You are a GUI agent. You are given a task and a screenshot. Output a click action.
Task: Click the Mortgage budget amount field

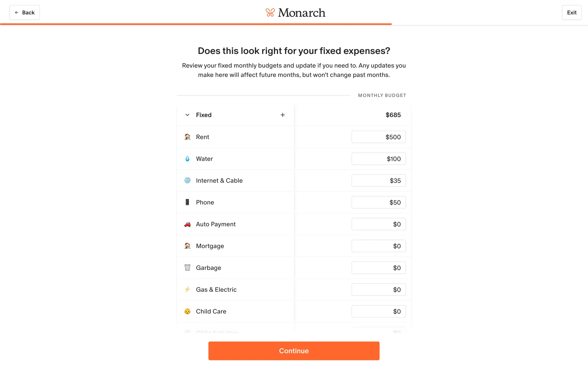coord(379,246)
